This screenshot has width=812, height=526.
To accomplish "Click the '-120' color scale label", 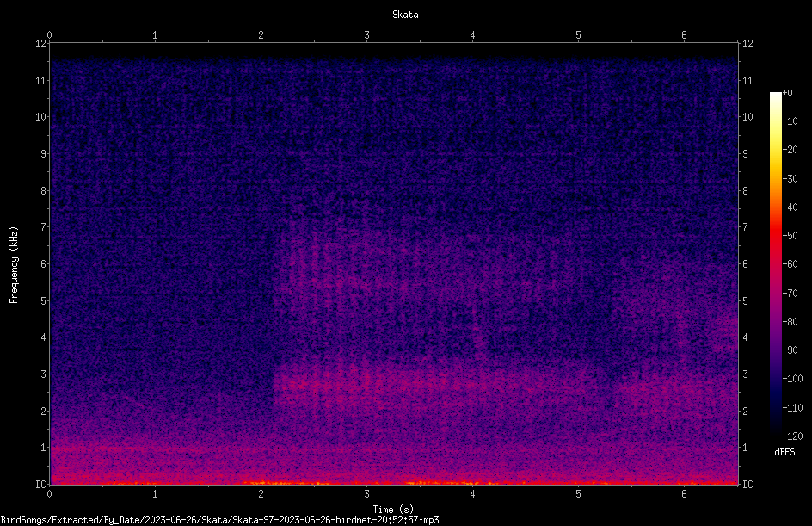I will pyautogui.click(x=792, y=436).
